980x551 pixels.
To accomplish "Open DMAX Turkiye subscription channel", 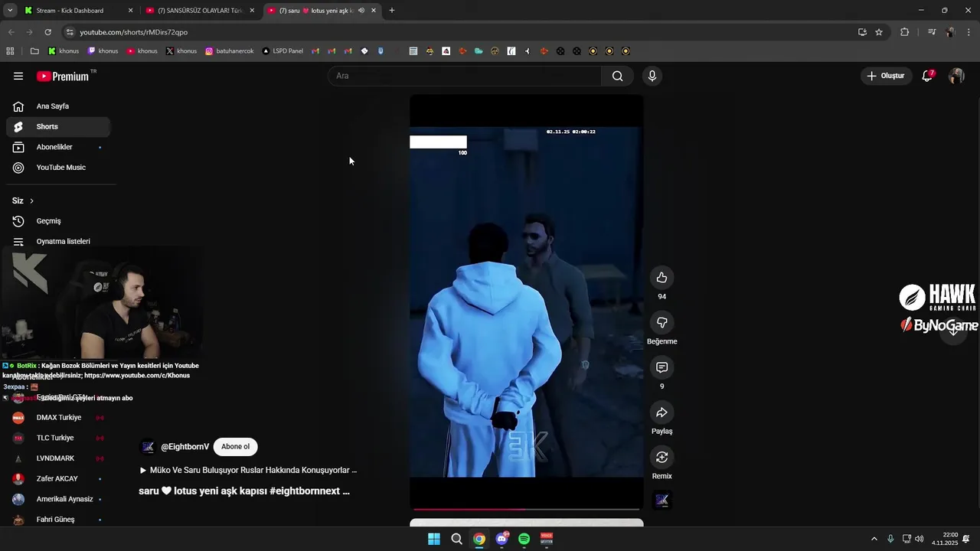I will pos(58,418).
